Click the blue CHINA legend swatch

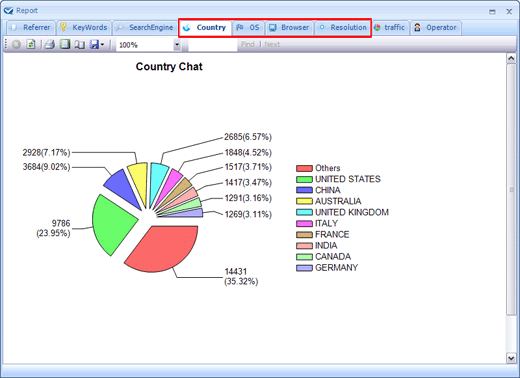coord(304,190)
